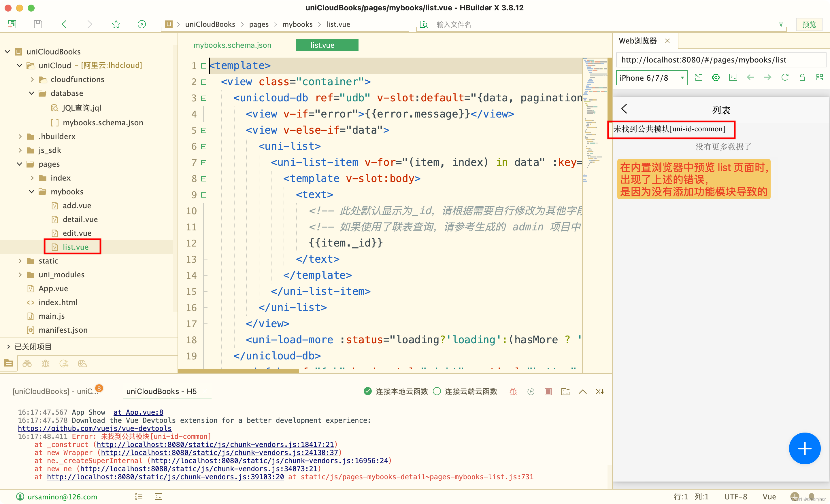The height and width of the screenshot is (504, 830).
Task: Click the 预览 preview button
Action: (809, 24)
